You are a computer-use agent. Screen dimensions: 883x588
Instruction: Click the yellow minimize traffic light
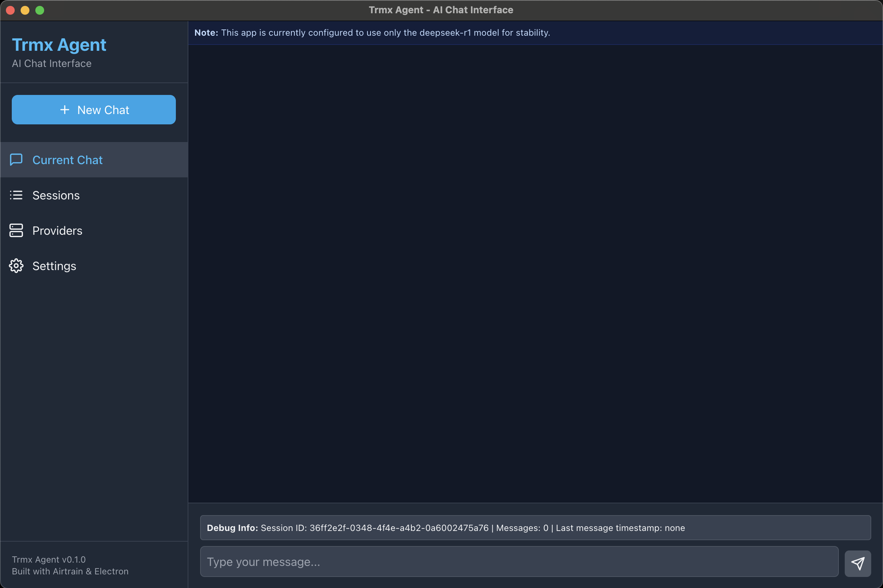[x=25, y=10]
